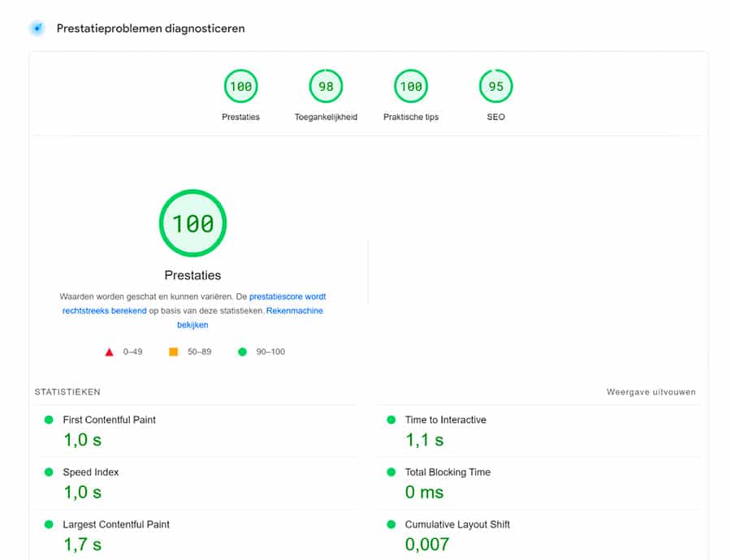
Task: Click the green circle 90–100 legend icon
Action: tap(242, 352)
